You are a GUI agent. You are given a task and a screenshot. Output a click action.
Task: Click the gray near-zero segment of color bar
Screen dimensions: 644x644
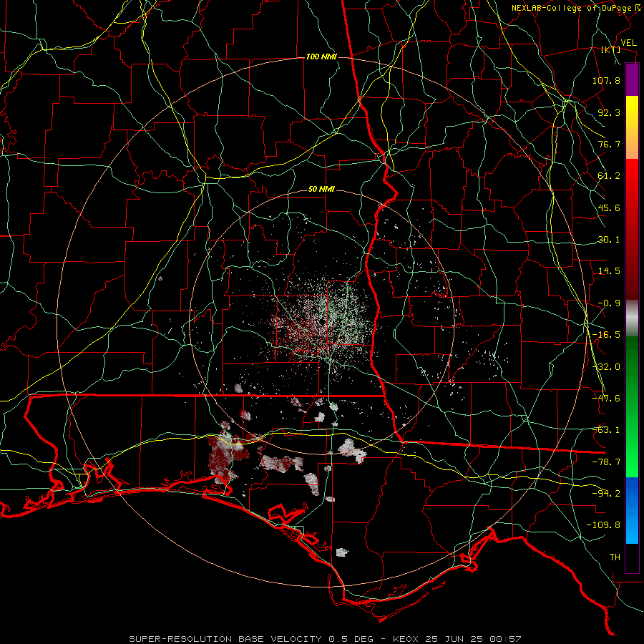coord(632,318)
